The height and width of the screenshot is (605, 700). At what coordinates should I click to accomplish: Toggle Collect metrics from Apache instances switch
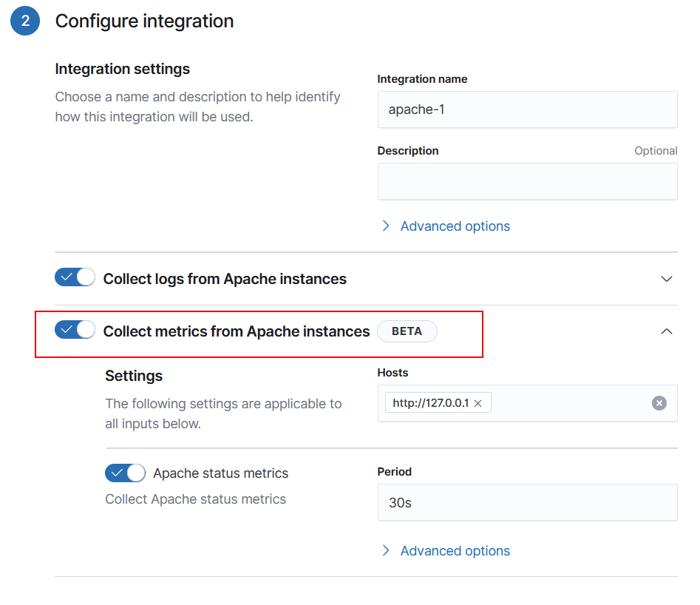(75, 330)
